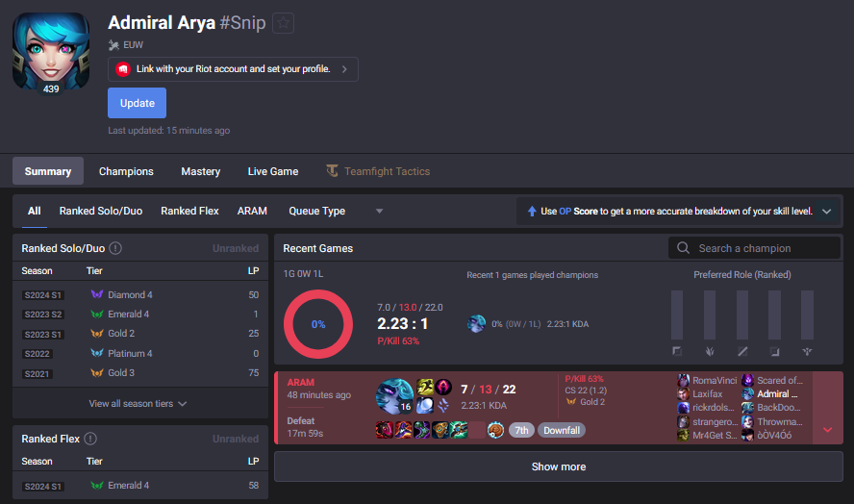
Task: Click Emerald 4 emblem in Ranked Flex
Action: [97, 485]
